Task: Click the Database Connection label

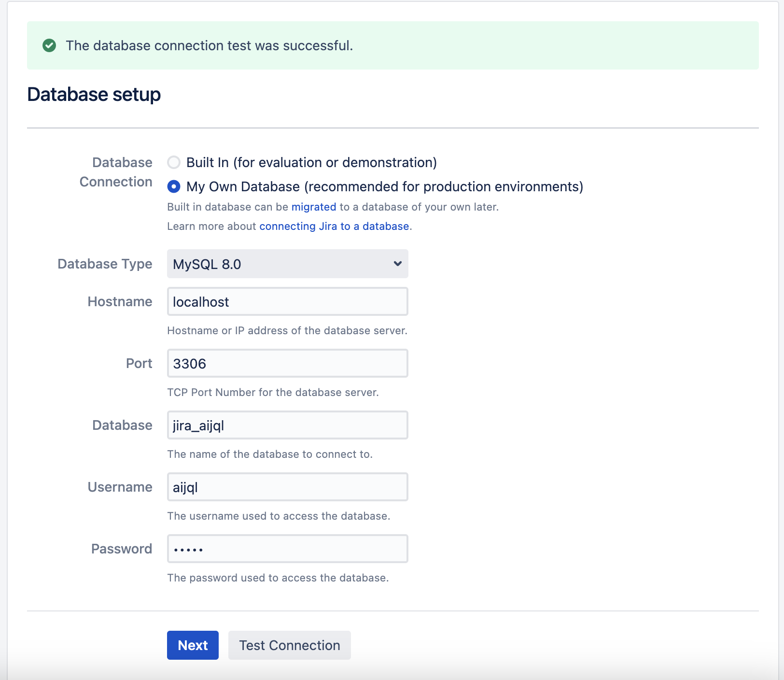Action: pyautogui.click(x=116, y=172)
